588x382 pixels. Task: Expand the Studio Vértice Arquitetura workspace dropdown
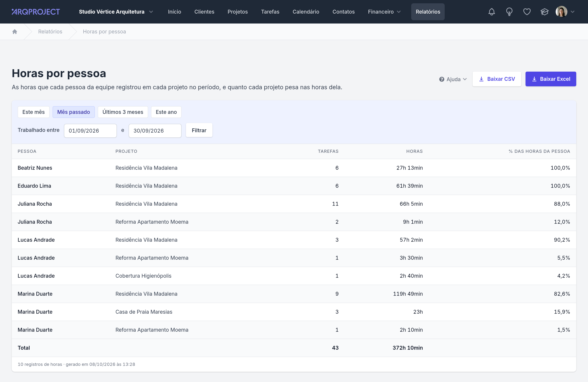click(116, 12)
